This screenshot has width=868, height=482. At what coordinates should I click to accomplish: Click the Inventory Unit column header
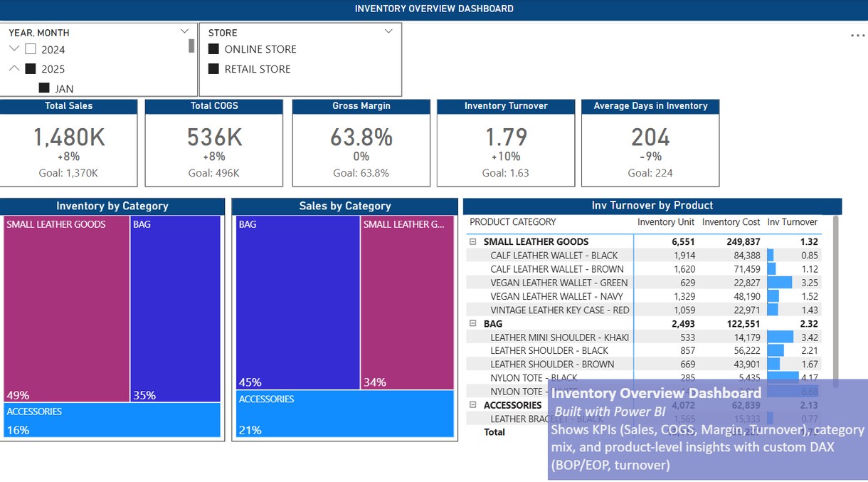pos(666,222)
